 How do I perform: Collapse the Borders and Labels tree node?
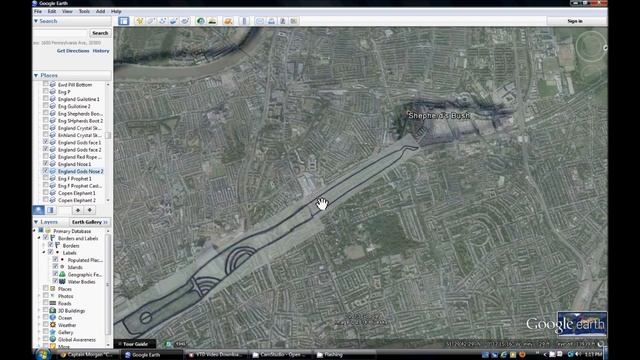[39, 238]
